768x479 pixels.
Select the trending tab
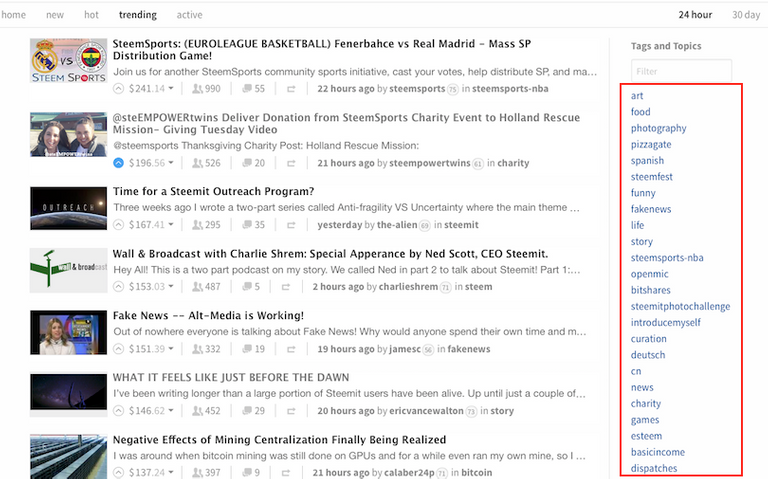click(138, 15)
